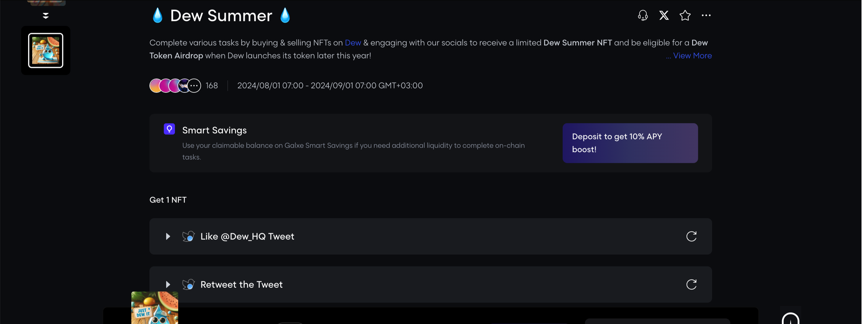Open the X (Twitter) share icon
Viewport: 868px width, 324px height.
[664, 15]
